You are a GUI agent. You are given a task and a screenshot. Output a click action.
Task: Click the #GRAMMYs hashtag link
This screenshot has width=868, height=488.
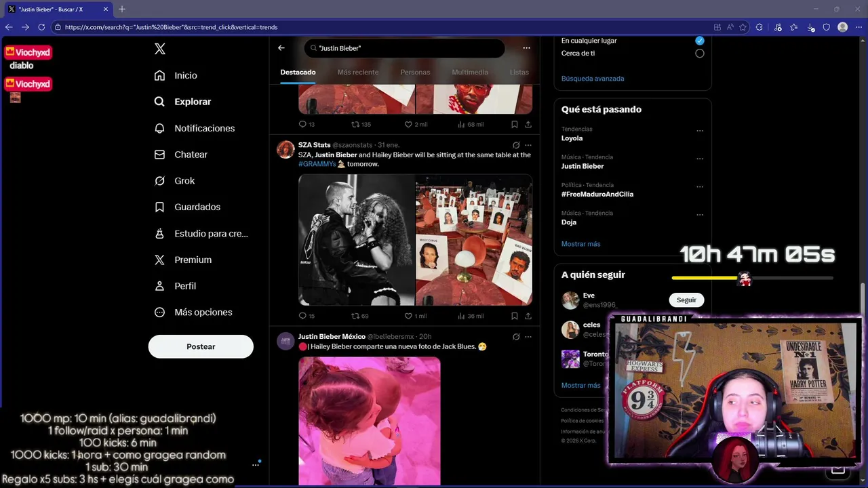[317, 165]
